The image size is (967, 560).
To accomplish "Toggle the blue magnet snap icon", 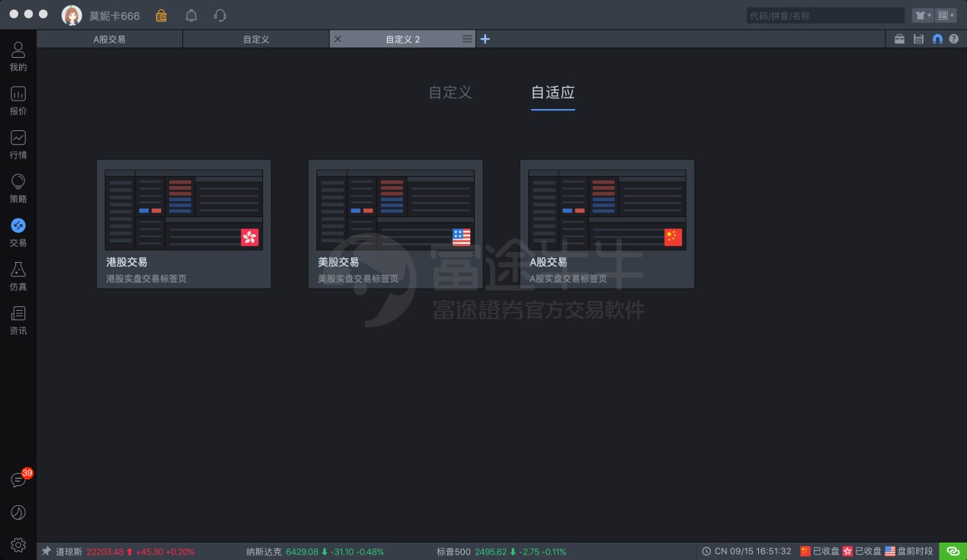I will tap(937, 39).
